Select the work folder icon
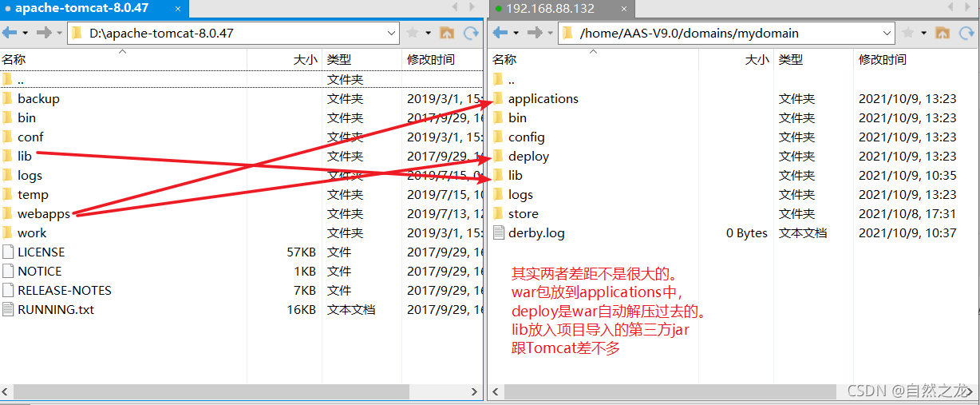Viewport: 980px width, 405px height. 8,232
